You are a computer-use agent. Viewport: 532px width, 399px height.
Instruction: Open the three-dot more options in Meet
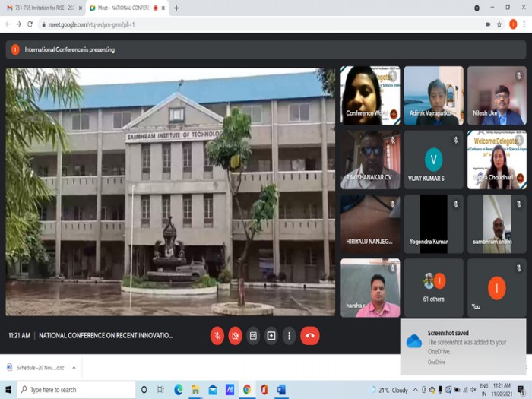pyautogui.click(x=289, y=335)
